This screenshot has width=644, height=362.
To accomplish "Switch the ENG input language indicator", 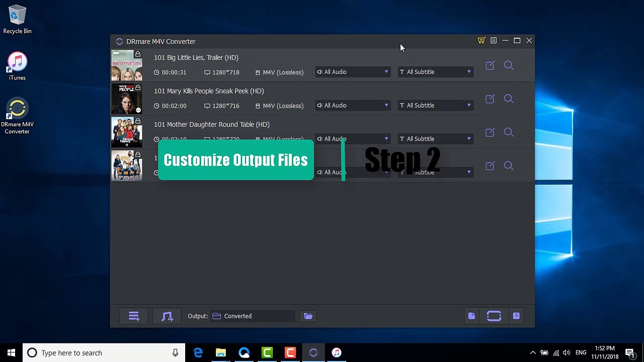I will tap(581, 353).
